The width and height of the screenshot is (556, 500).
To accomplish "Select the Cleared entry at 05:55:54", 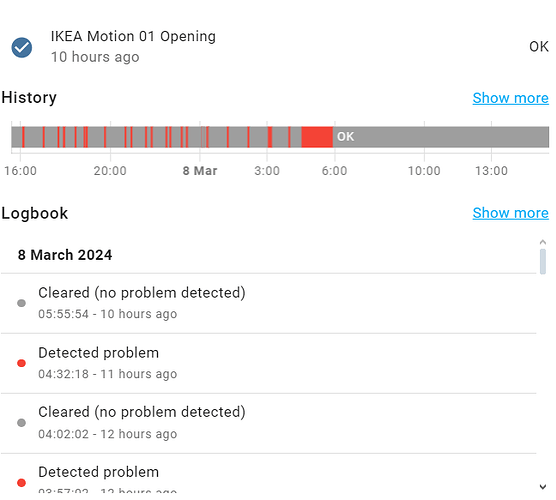I will coord(268,304).
